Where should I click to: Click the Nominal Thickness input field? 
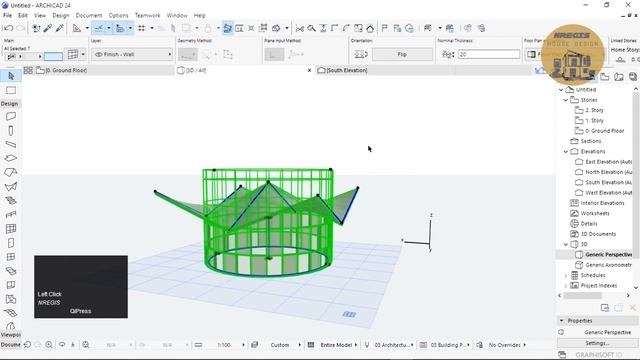489,54
